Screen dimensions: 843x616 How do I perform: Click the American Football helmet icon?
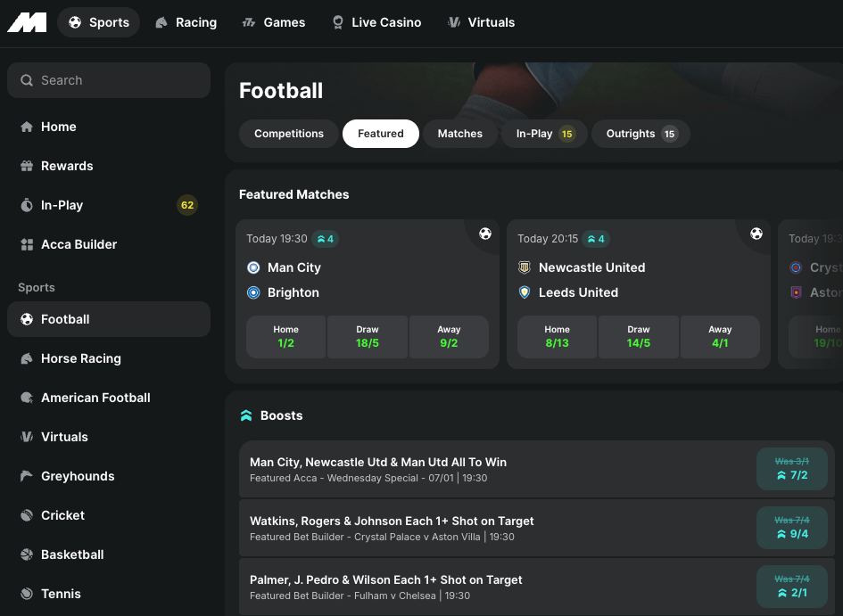27,398
